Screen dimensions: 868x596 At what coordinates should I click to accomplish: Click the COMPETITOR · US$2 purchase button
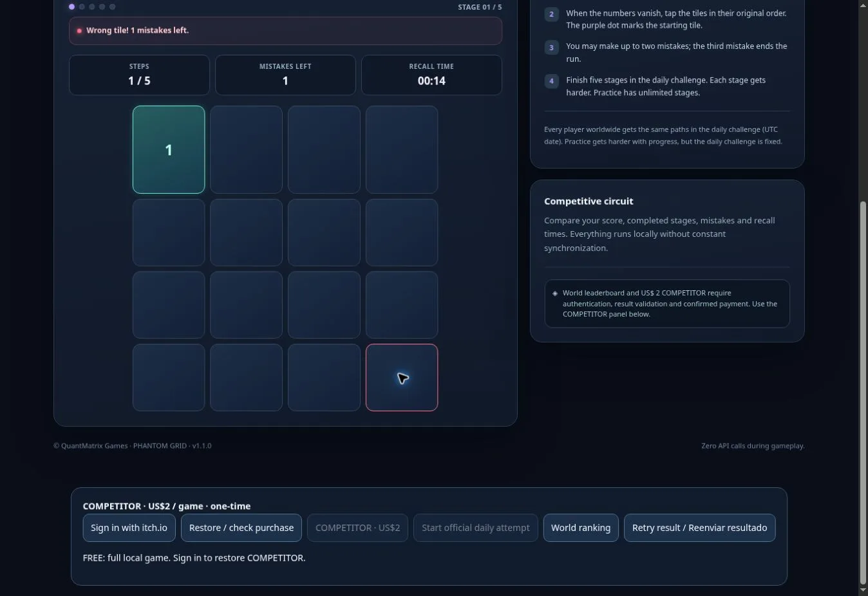[357, 528]
